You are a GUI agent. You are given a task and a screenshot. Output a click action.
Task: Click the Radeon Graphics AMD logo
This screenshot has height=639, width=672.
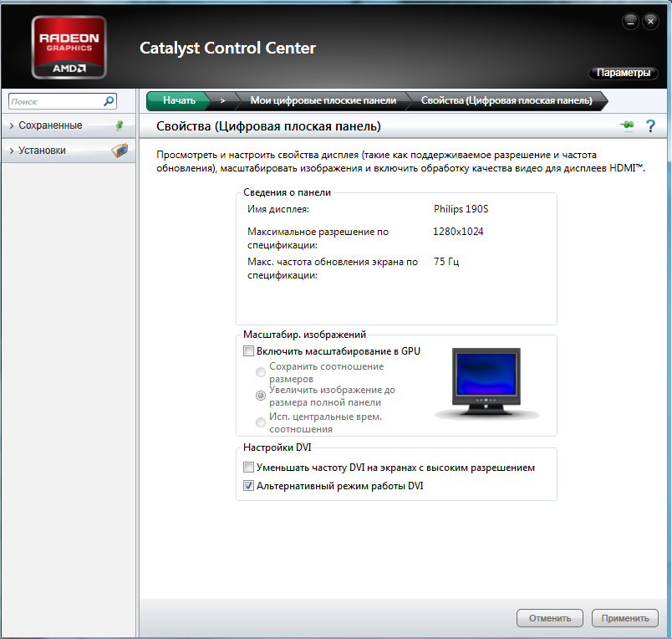69,47
